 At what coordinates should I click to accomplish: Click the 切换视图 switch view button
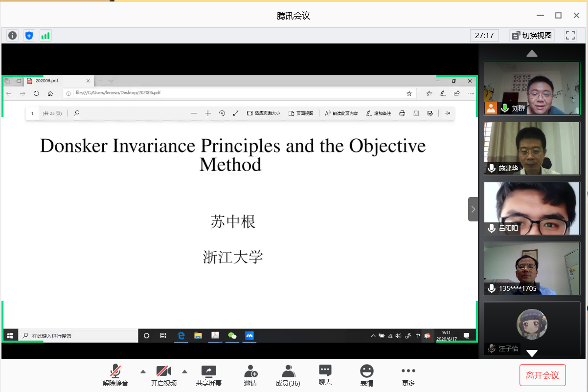[x=532, y=35]
